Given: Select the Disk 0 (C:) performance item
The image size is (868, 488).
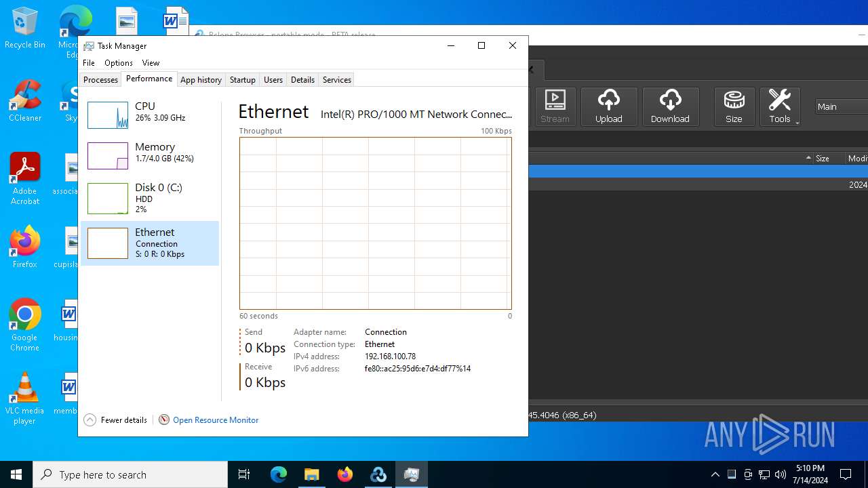Looking at the screenshot, I should click(x=150, y=199).
